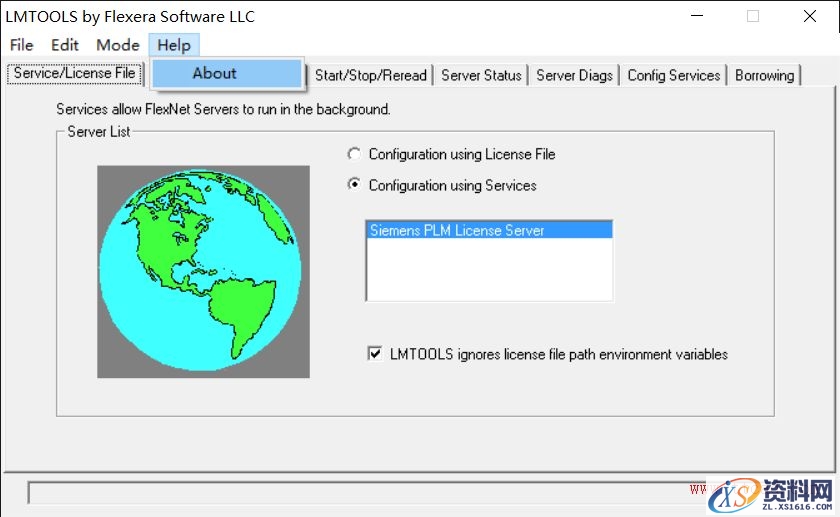Switch to the Service/License File tab
This screenshot has width=840, height=517.
point(75,74)
